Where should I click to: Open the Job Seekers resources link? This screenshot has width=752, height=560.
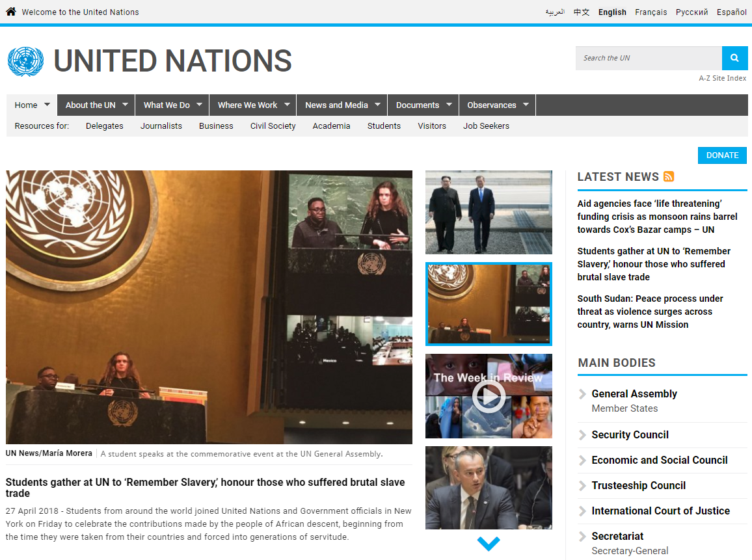pyautogui.click(x=486, y=126)
